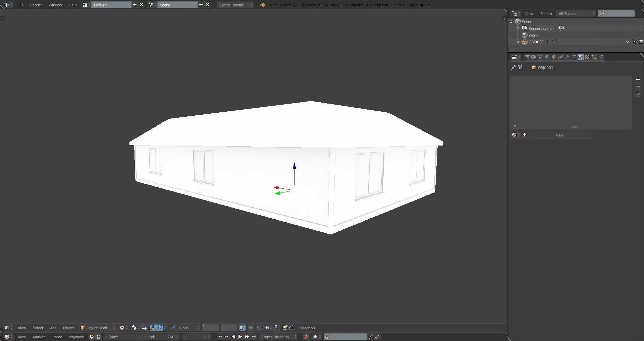Click the auto keyframe record button
Image resolution: width=644 pixels, height=341 pixels.
point(306,337)
